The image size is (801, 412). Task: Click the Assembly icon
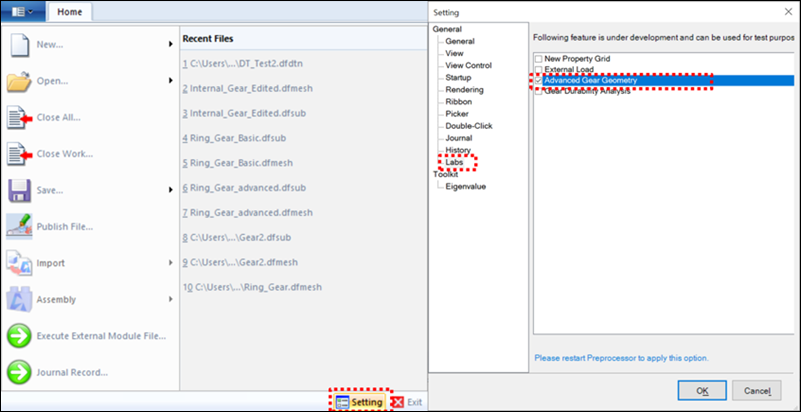click(x=19, y=299)
